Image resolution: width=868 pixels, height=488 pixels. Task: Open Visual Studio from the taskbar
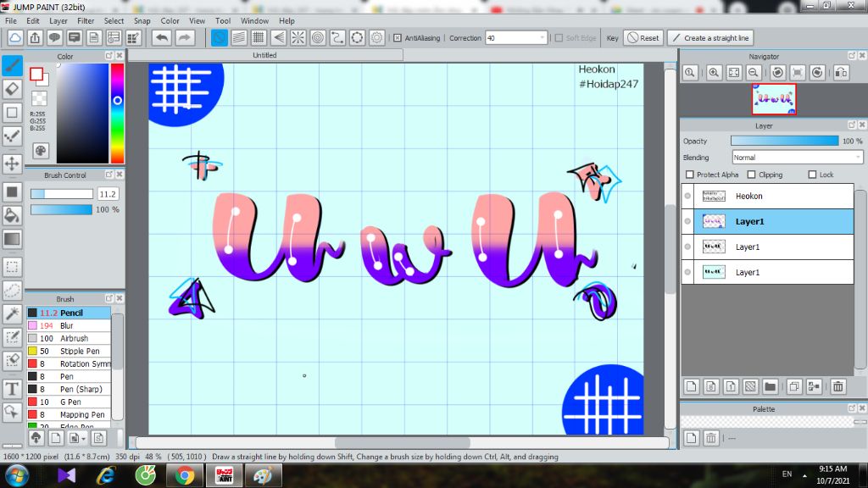pyautogui.click(x=66, y=475)
